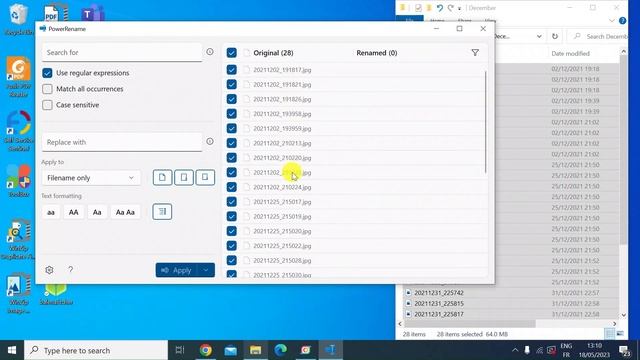
Task: Toggle the enumerate items icon button
Action: (x=162, y=211)
